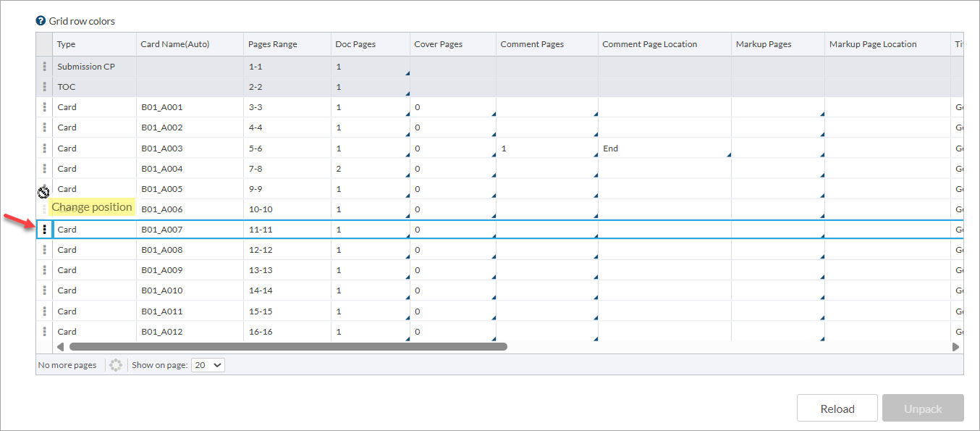Click the Card Name(Auto) column header
This screenshot has width=980, height=431.
[x=190, y=44]
